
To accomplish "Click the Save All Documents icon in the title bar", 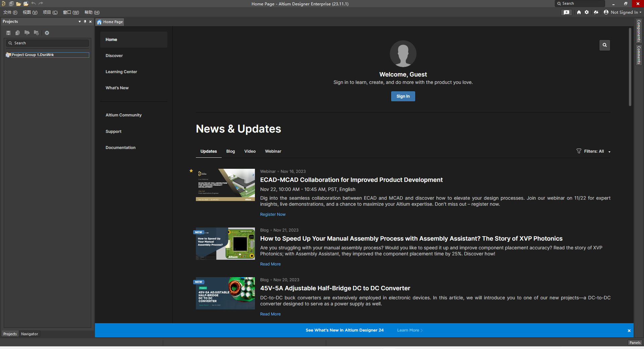I will point(11,4).
